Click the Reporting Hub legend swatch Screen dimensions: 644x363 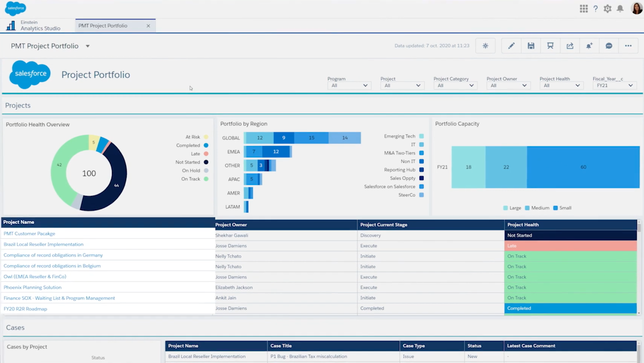point(422,170)
